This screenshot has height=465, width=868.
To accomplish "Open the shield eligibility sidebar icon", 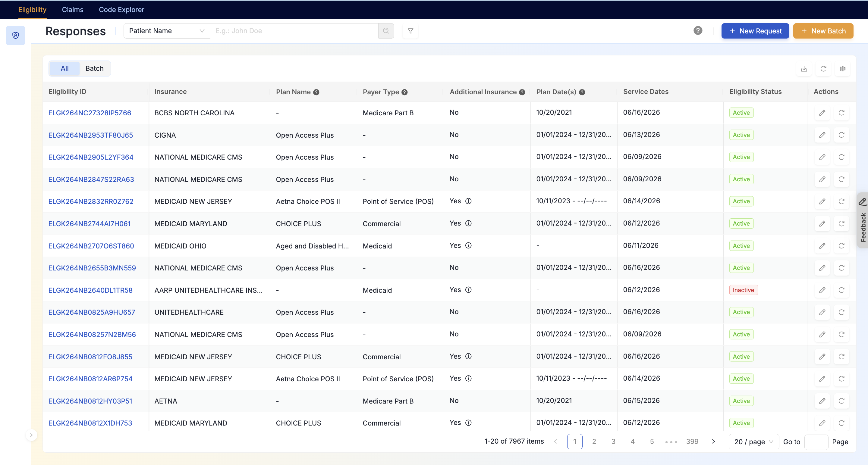I will [15, 35].
